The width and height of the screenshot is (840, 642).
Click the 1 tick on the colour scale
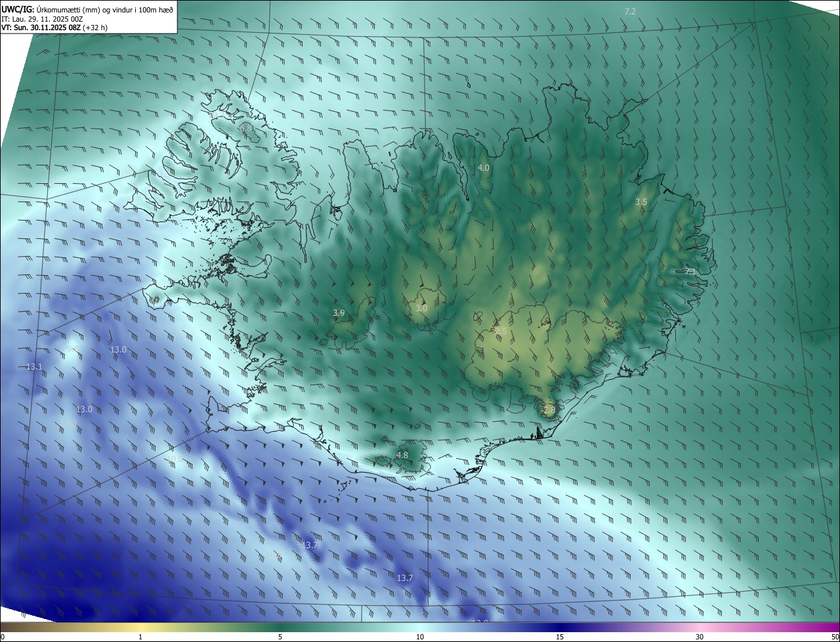(140, 637)
